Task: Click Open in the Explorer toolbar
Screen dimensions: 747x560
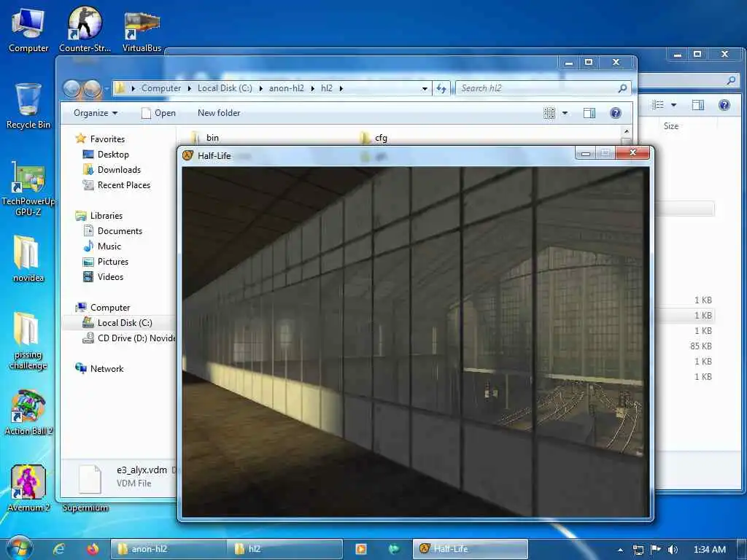Action: (x=158, y=113)
